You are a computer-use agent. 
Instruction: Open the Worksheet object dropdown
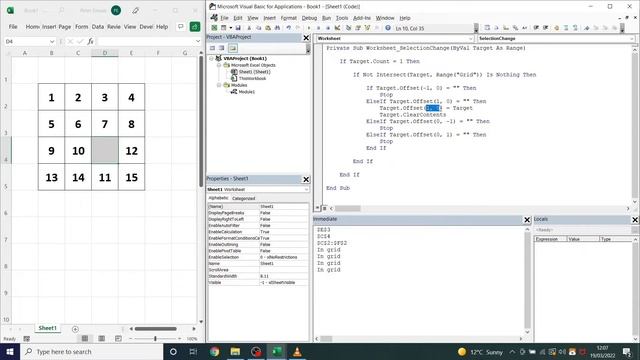pos(471,38)
